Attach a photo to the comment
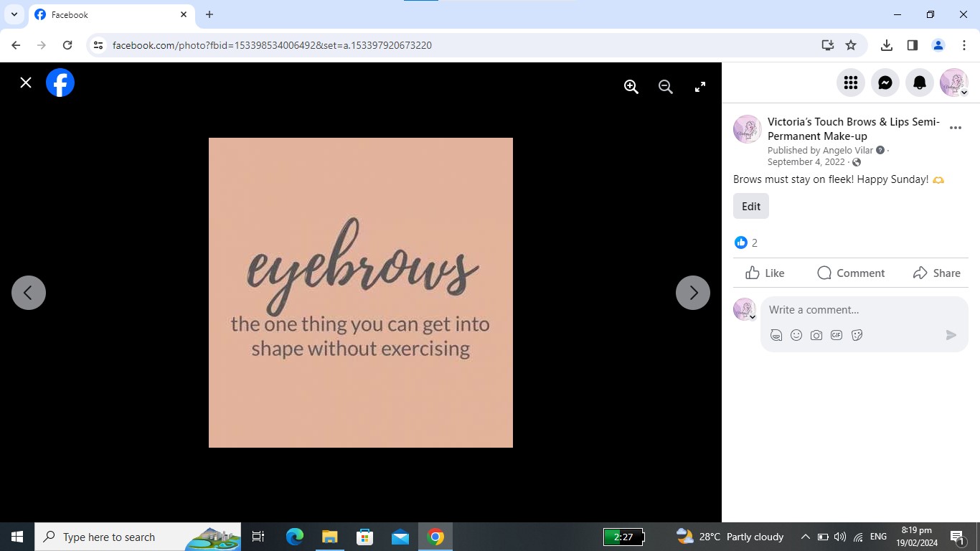This screenshot has height=551, width=980. [x=816, y=335]
